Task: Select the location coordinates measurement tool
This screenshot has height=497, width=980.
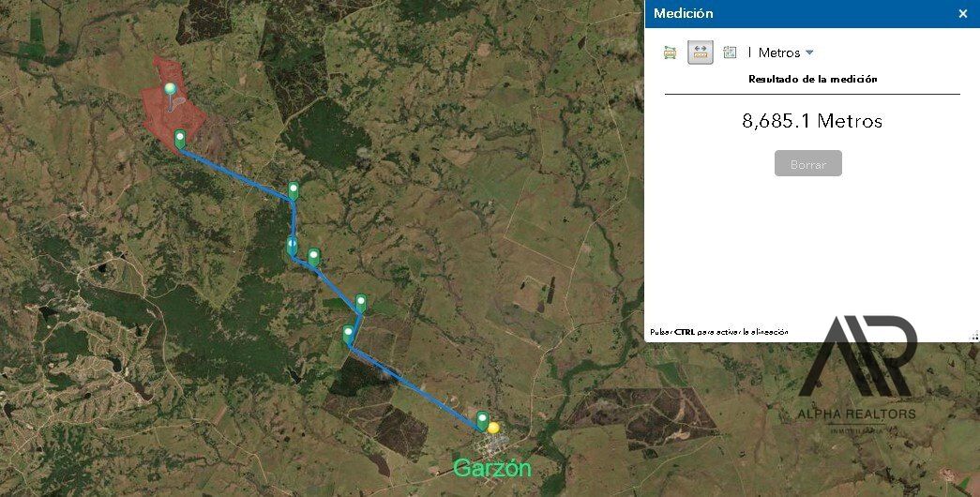Action: click(730, 53)
